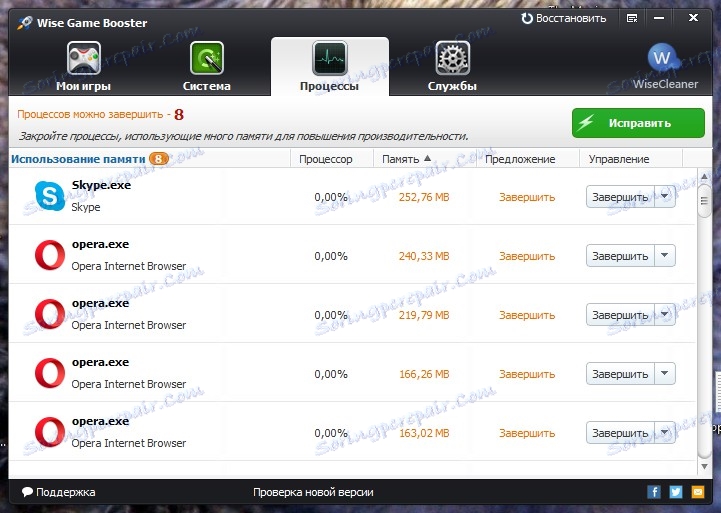
Task: Click the green Исправить button
Action: (638, 123)
